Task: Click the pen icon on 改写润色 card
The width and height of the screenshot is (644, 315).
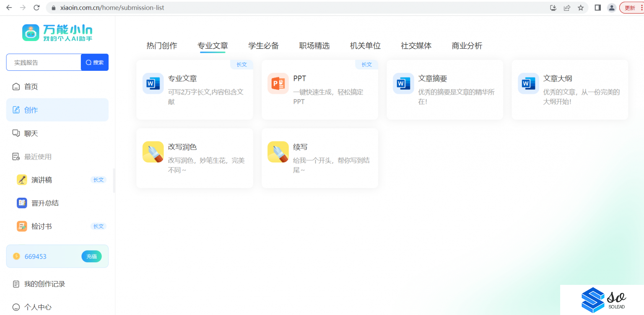Action: (153, 152)
